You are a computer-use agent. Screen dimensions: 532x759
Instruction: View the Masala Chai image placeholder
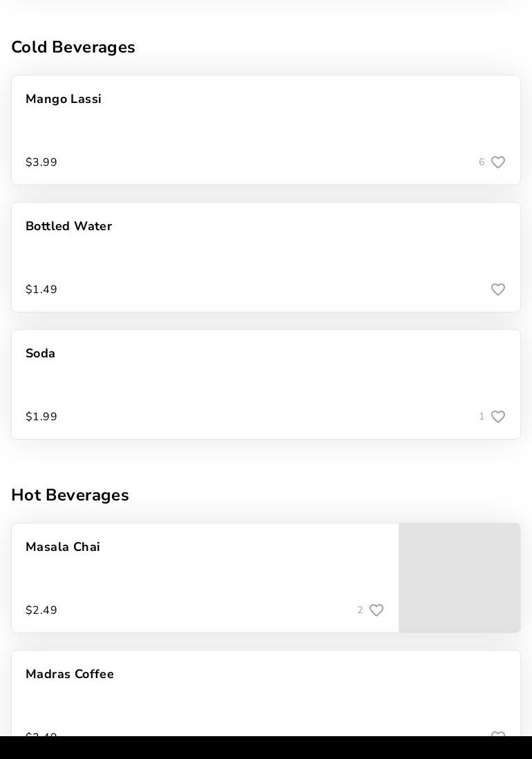(459, 578)
